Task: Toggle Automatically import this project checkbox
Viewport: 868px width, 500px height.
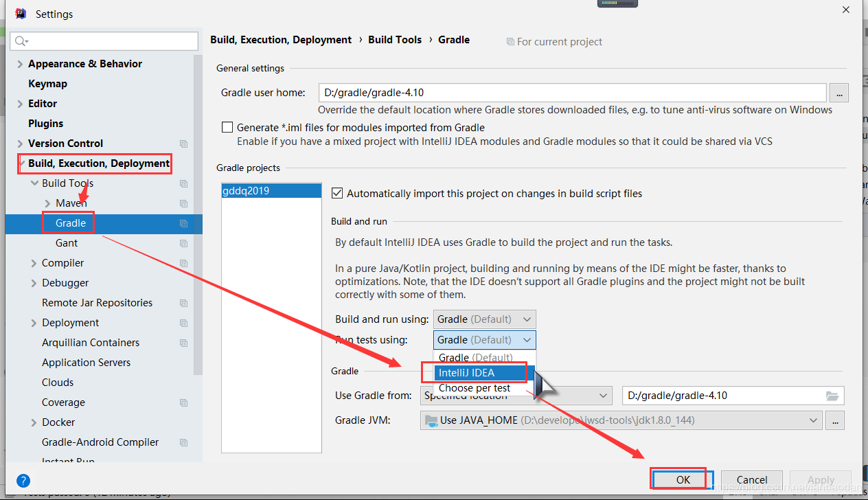Action: click(x=337, y=194)
